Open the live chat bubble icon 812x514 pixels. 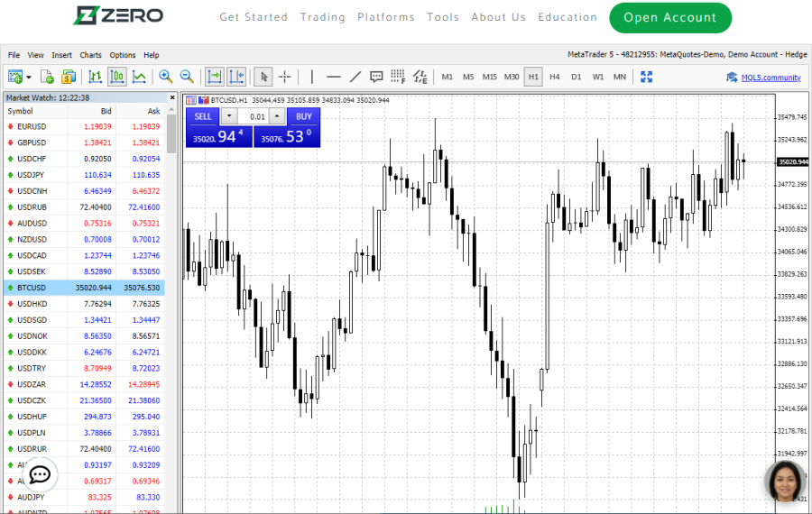pyautogui.click(x=40, y=474)
